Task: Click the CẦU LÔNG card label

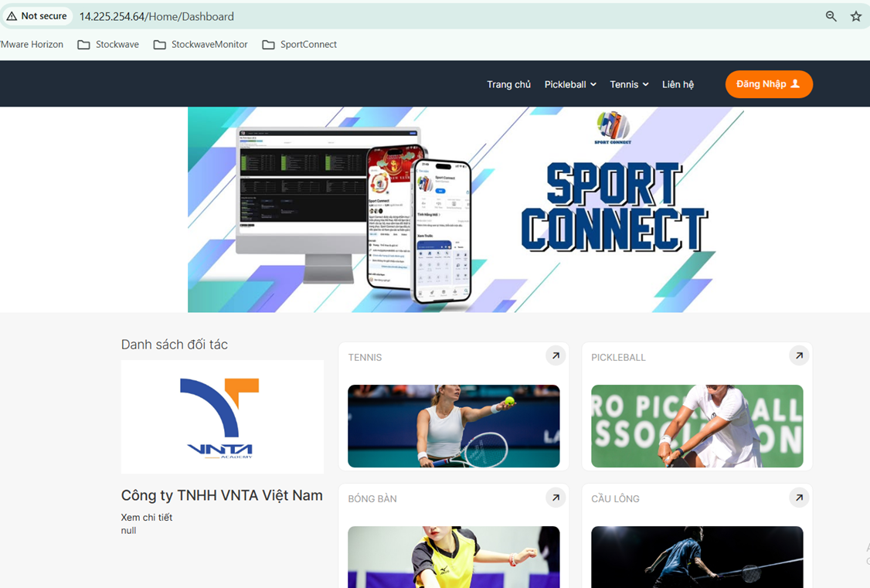Action: click(x=615, y=498)
